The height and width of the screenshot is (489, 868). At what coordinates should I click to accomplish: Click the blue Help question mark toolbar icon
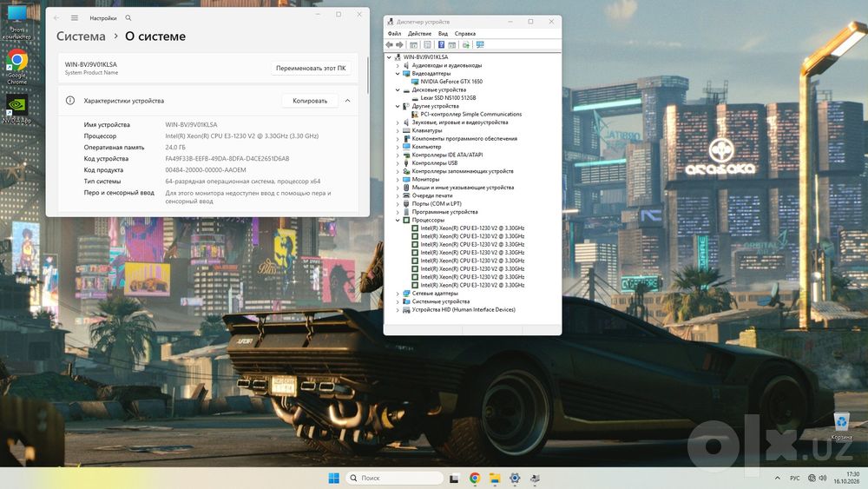click(x=441, y=45)
